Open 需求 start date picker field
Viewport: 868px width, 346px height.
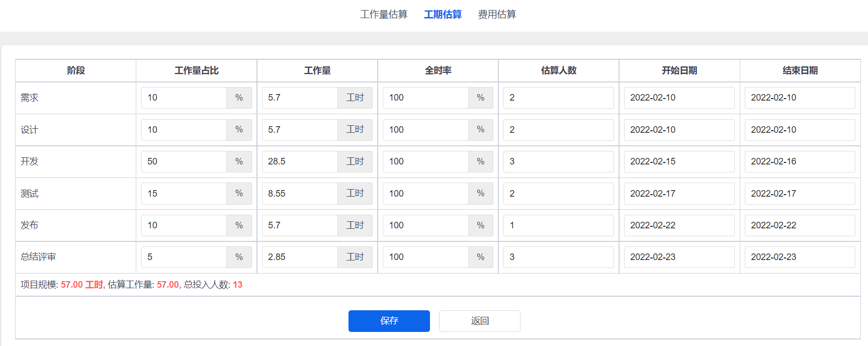coord(679,98)
